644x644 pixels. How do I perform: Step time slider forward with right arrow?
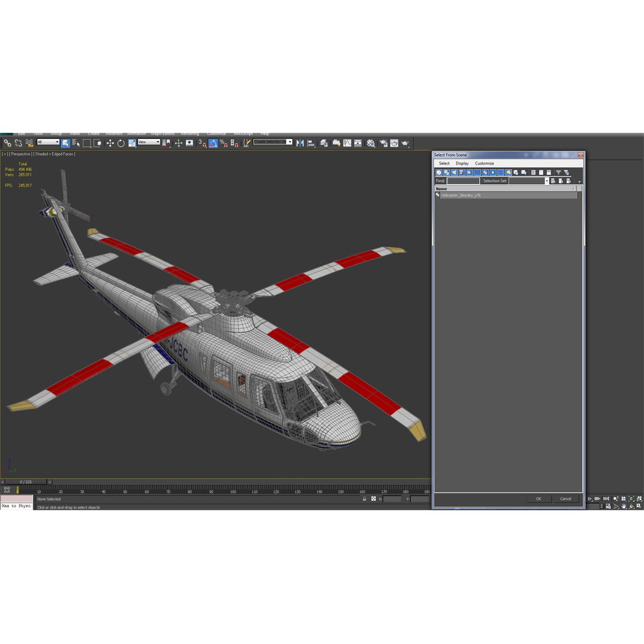tap(49, 482)
